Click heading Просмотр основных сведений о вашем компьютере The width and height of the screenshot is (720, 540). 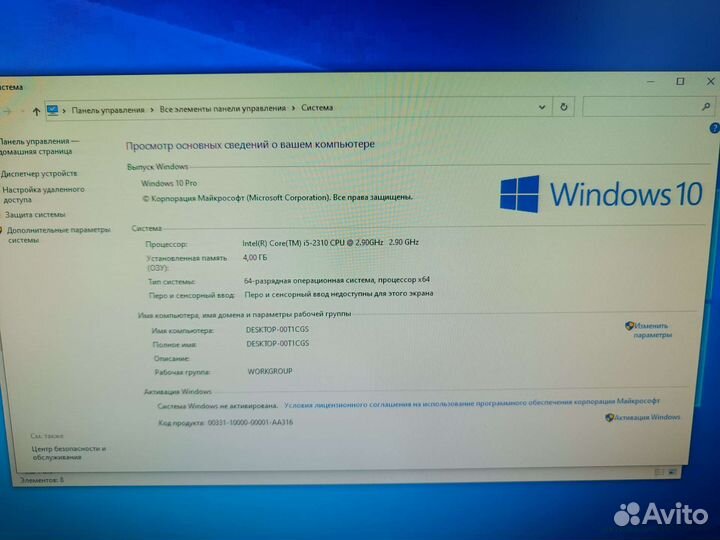pos(250,145)
